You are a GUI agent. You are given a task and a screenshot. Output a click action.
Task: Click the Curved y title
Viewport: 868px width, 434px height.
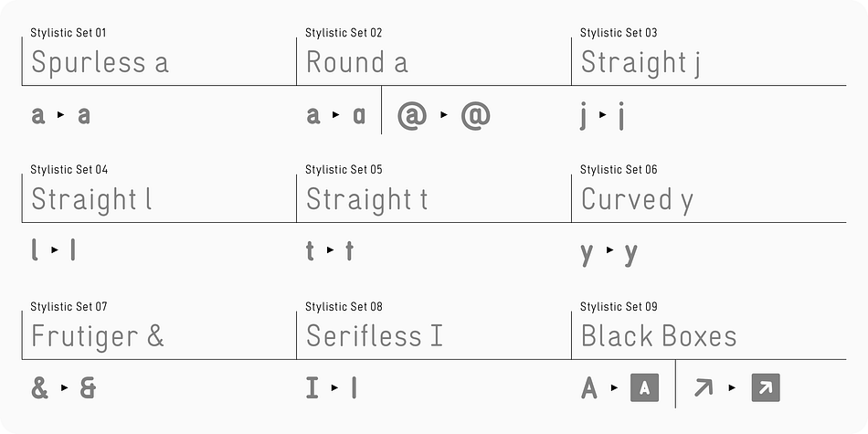click(x=637, y=200)
